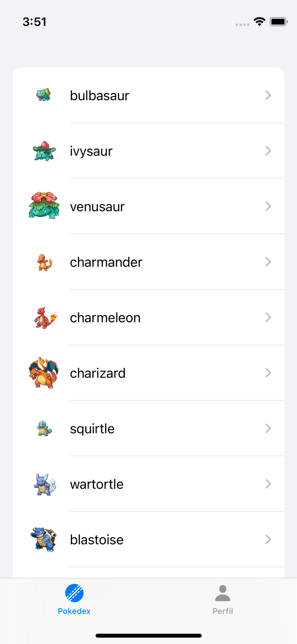The height and width of the screenshot is (644, 297).
Task: Click the wartortle row chevron arrow
Action: (268, 484)
